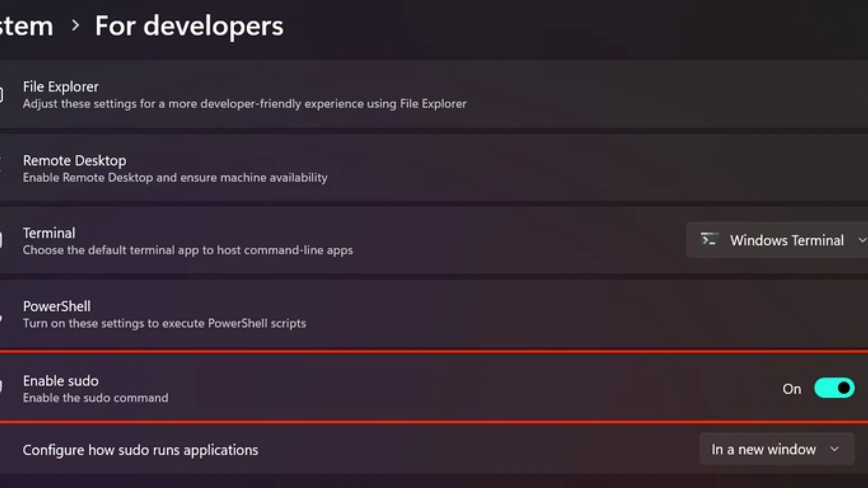The image size is (868, 488).
Task: Click the Terminal row icon at left edge
Action: 1,240
